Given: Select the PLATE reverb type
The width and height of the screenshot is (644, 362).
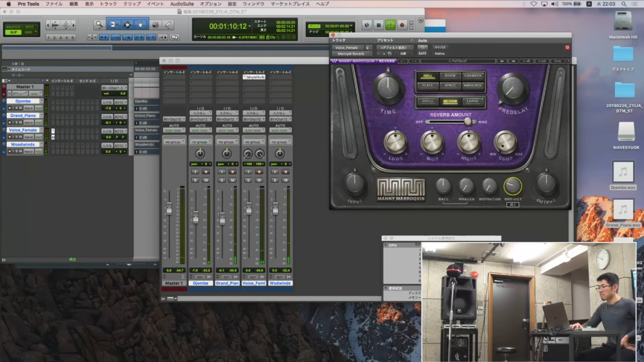Looking at the screenshot, I should click(427, 85).
